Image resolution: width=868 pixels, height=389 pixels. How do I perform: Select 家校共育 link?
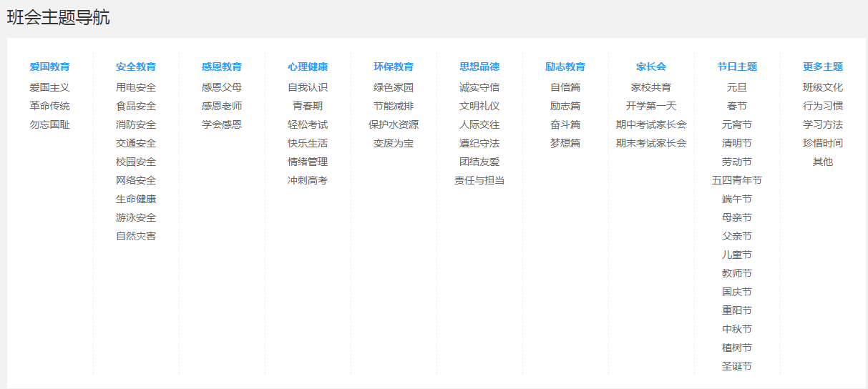(651, 87)
